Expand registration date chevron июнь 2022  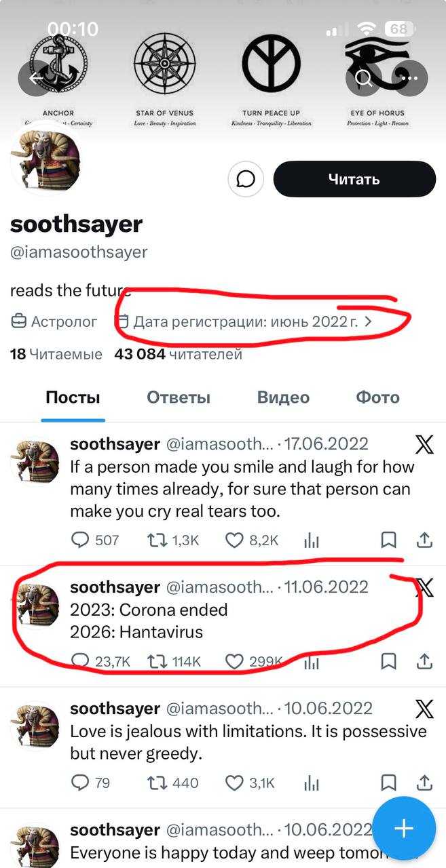(369, 321)
